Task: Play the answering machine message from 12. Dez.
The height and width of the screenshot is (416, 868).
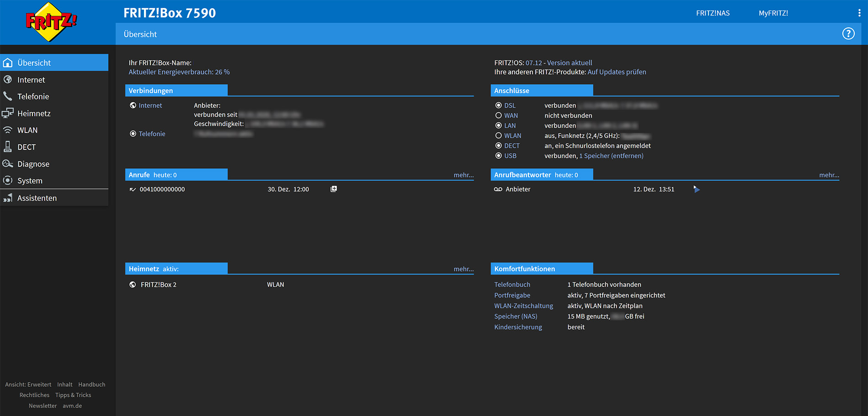Action: [x=696, y=189]
